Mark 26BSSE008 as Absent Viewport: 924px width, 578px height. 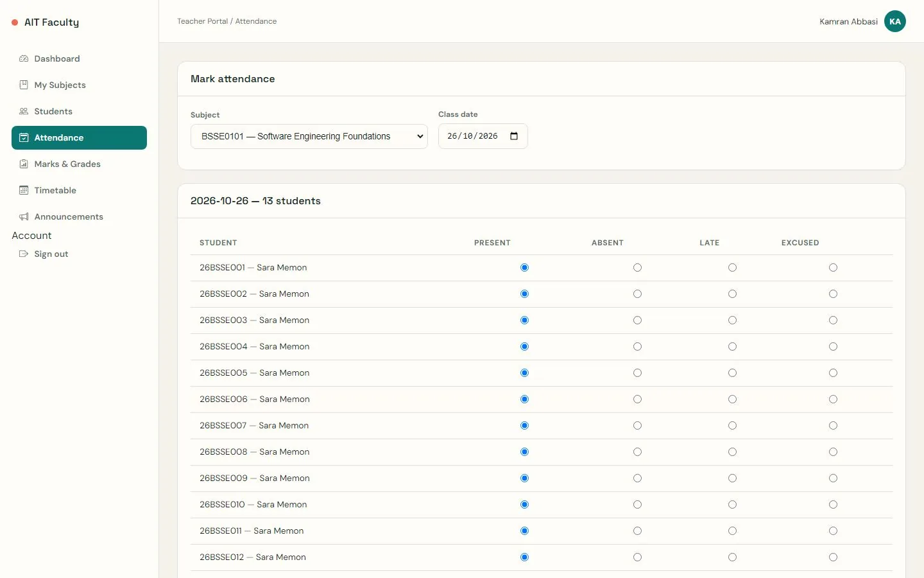tap(637, 452)
